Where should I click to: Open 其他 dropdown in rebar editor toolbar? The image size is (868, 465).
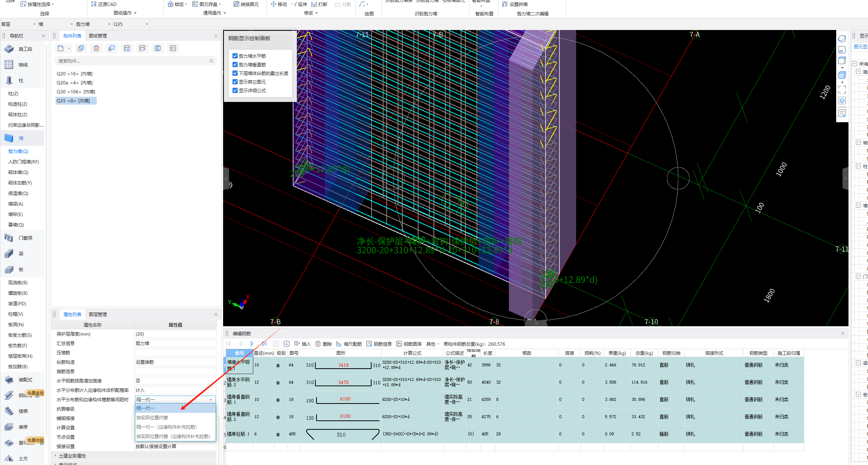click(433, 344)
